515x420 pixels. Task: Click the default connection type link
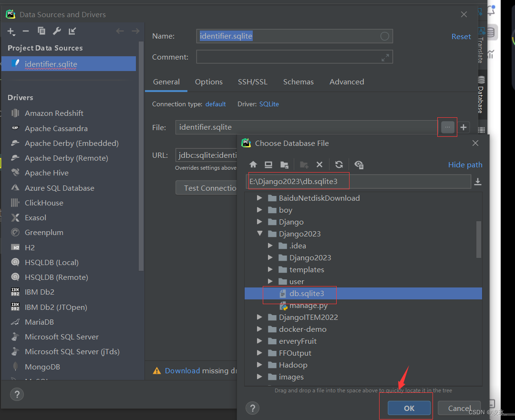pos(216,104)
